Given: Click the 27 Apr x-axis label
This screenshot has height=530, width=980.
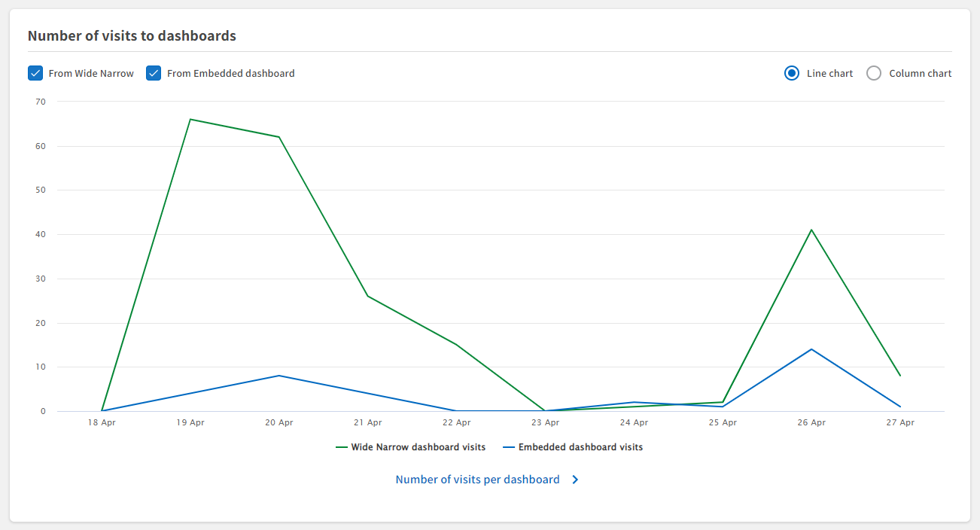Looking at the screenshot, I should 900,423.
